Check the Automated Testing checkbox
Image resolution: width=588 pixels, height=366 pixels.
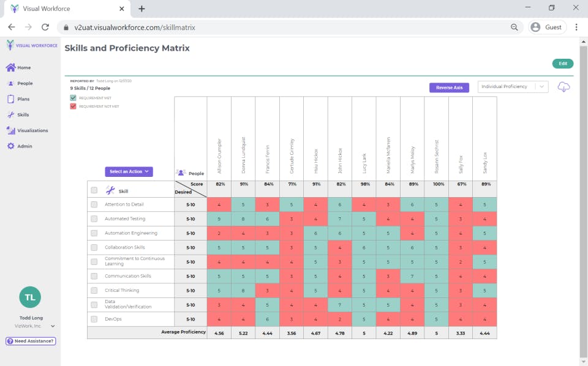pos(94,218)
